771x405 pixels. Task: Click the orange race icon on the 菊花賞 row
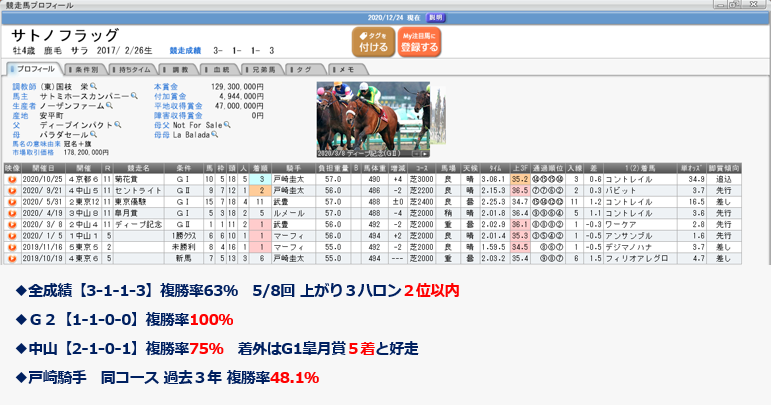tap(12, 178)
